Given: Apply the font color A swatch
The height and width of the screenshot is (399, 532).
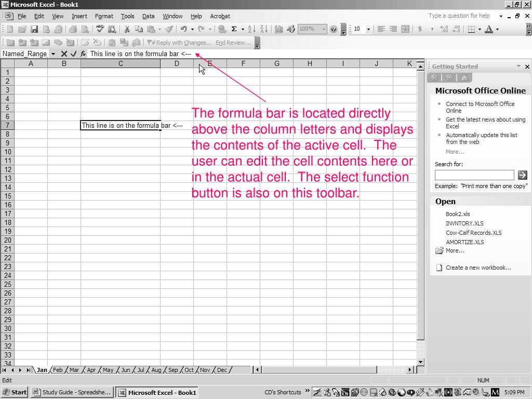Looking at the screenshot, I should [489, 29].
